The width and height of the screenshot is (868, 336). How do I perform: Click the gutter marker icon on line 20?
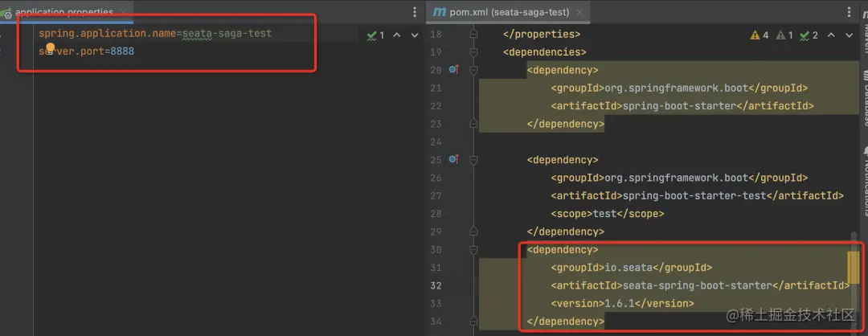[454, 70]
